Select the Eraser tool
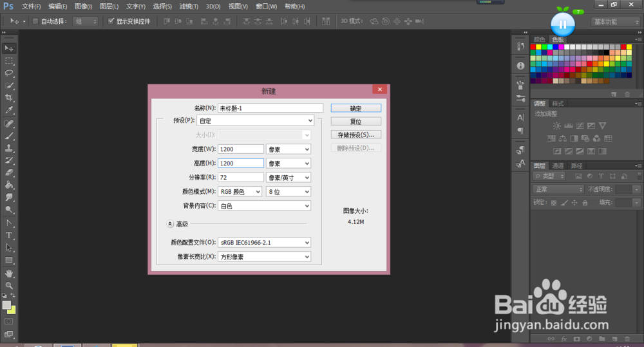644x347 pixels. click(x=9, y=173)
